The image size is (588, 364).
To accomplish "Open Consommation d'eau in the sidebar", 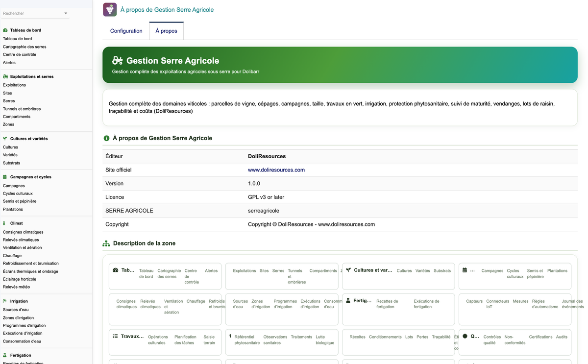I will tap(22, 341).
